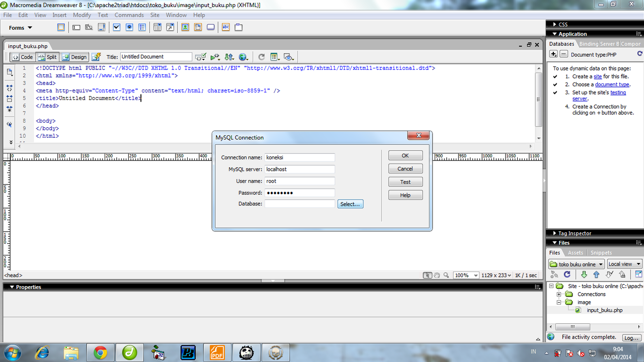Click the Live Data view lightning icon
This screenshot has width=644, height=362.
[96, 57]
